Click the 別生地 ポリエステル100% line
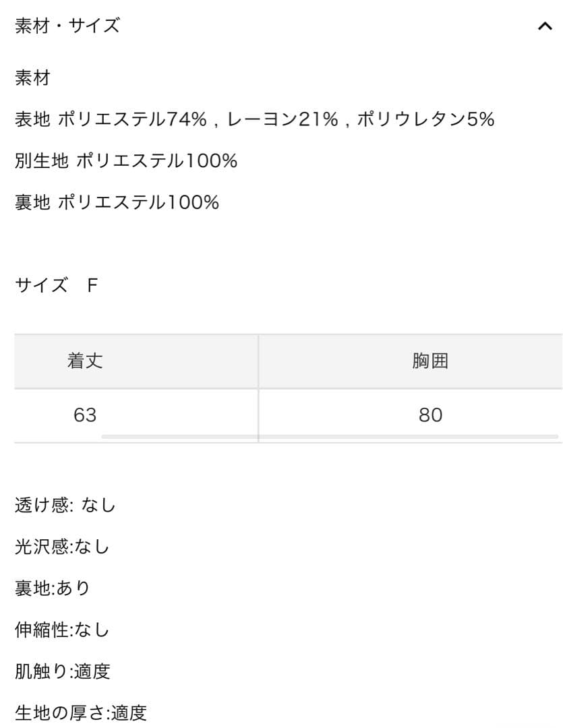Viewport: 563px width, 728px height. pyautogui.click(x=126, y=161)
